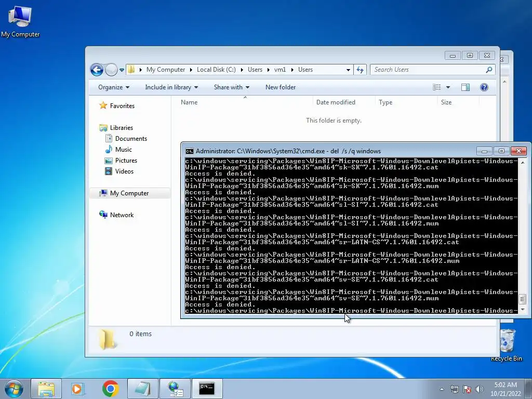Select My Computer breadcrumb in address bar
The height and width of the screenshot is (399, 532).
(x=166, y=70)
